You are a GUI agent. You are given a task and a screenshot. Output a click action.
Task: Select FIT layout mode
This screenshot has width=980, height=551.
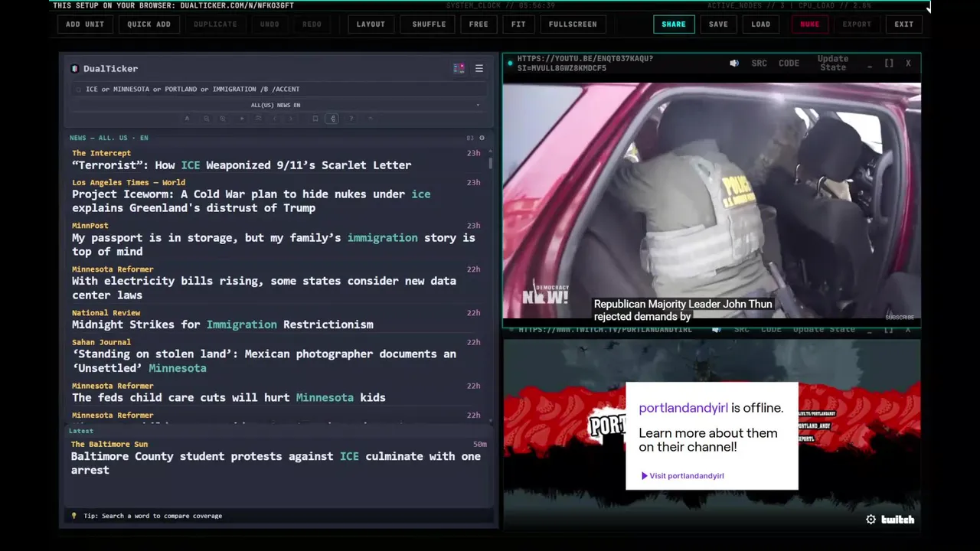518,24
